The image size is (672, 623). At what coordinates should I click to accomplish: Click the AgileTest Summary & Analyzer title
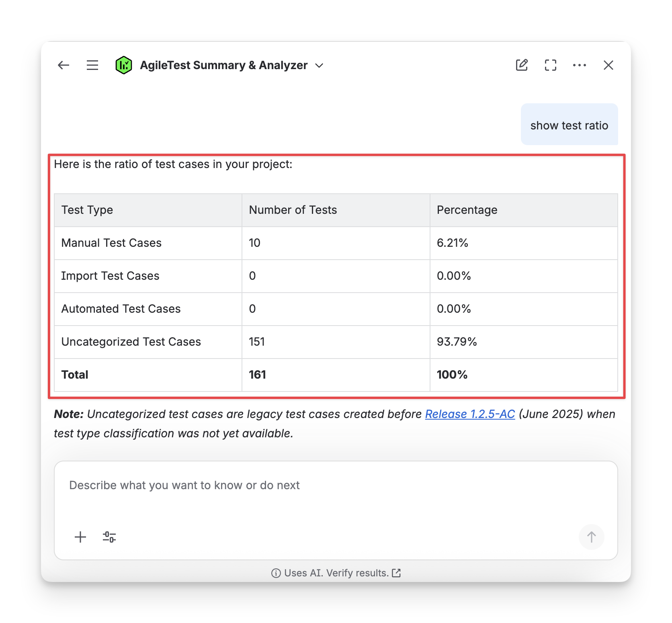(x=223, y=65)
